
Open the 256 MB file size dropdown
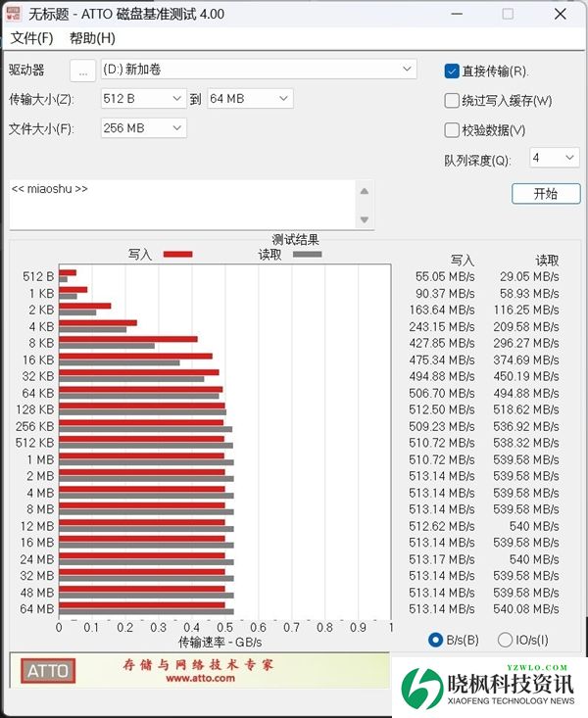pos(143,128)
